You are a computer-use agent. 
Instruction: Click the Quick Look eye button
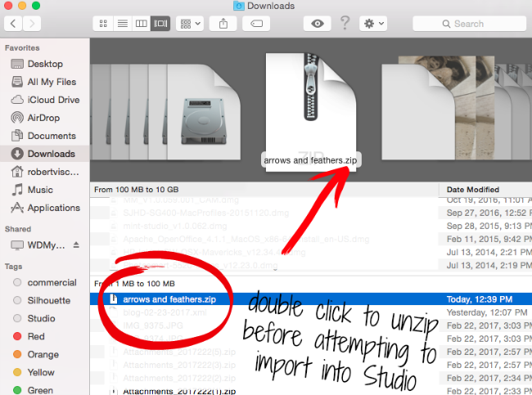pyautogui.click(x=318, y=24)
